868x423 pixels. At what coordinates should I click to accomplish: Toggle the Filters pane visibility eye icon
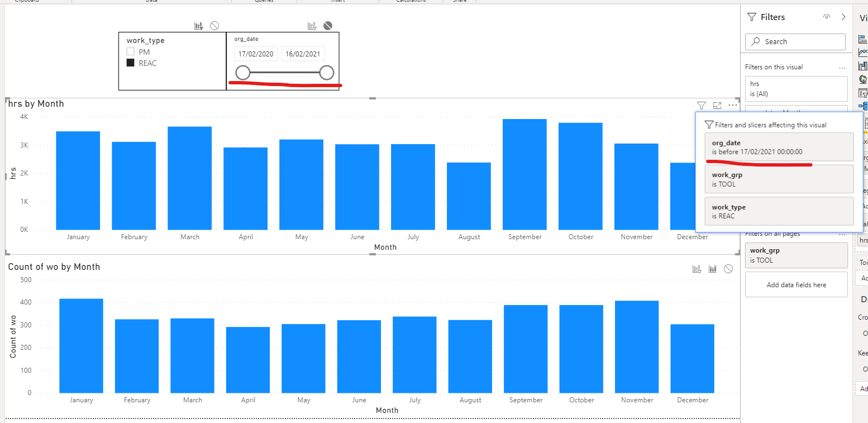(827, 17)
